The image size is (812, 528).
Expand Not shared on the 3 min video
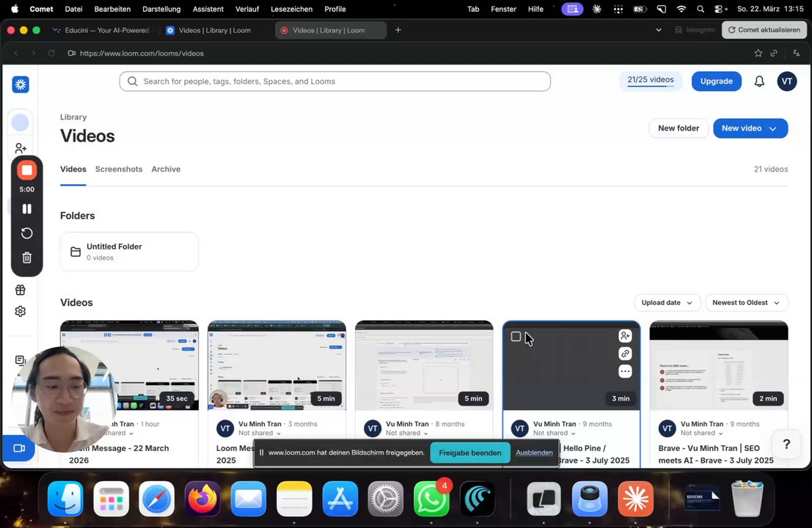(x=554, y=433)
